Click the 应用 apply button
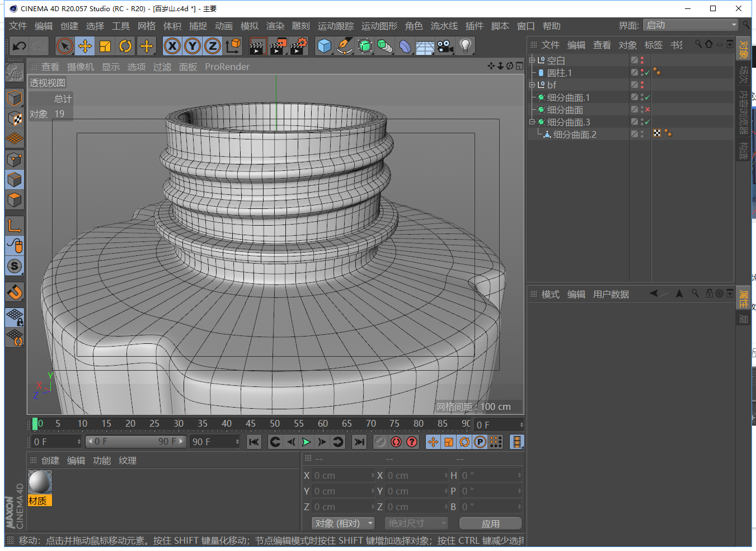756x551 pixels. (x=491, y=523)
